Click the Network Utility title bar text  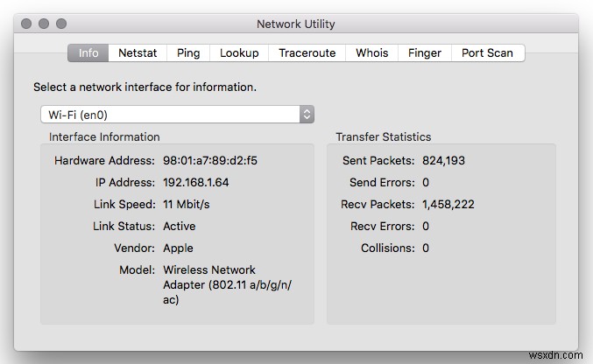pyautogui.click(x=295, y=24)
